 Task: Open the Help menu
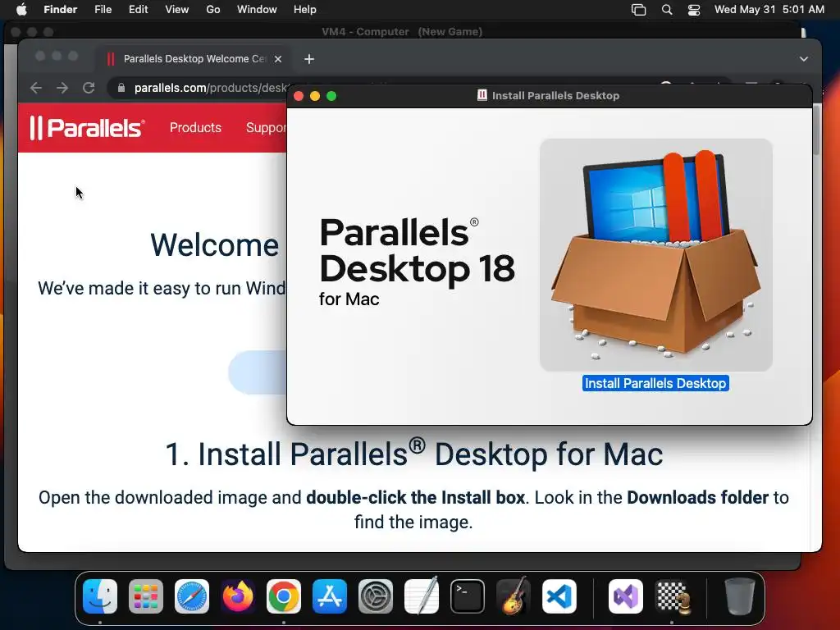tap(305, 10)
